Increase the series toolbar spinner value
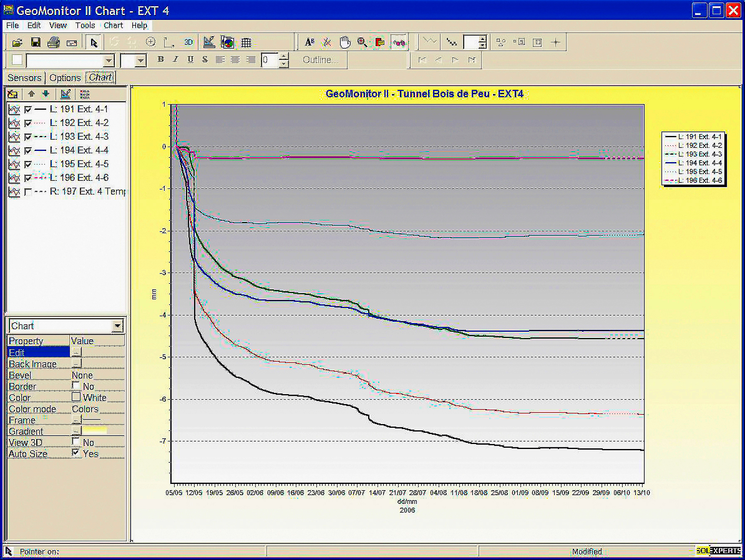Screen dimensions: 745x560 pos(483,39)
